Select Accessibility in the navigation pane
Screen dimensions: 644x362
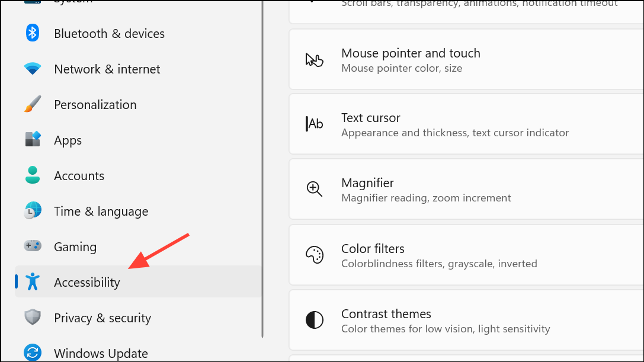pyautogui.click(x=138, y=282)
